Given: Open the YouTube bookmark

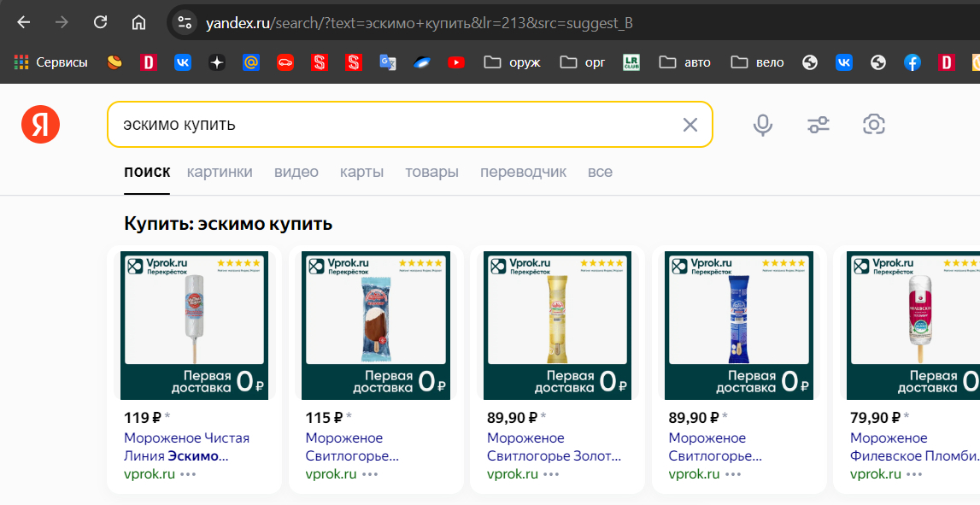Looking at the screenshot, I should click(455, 62).
